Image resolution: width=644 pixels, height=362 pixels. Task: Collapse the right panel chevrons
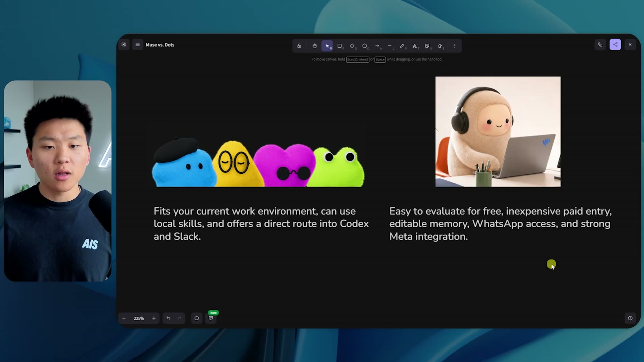coord(630,44)
